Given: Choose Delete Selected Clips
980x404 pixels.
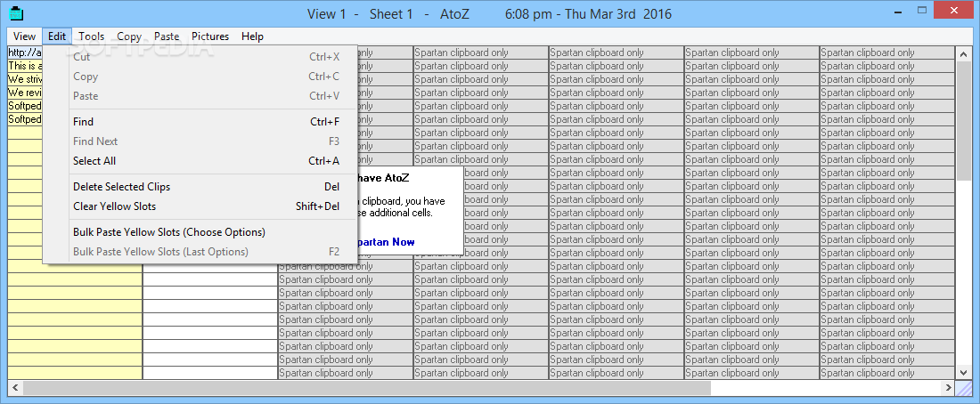Looking at the screenshot, I should click(200, 187).
